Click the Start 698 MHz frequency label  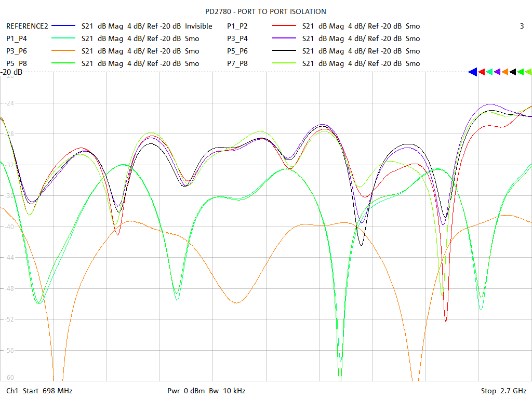tap(47, 391)
